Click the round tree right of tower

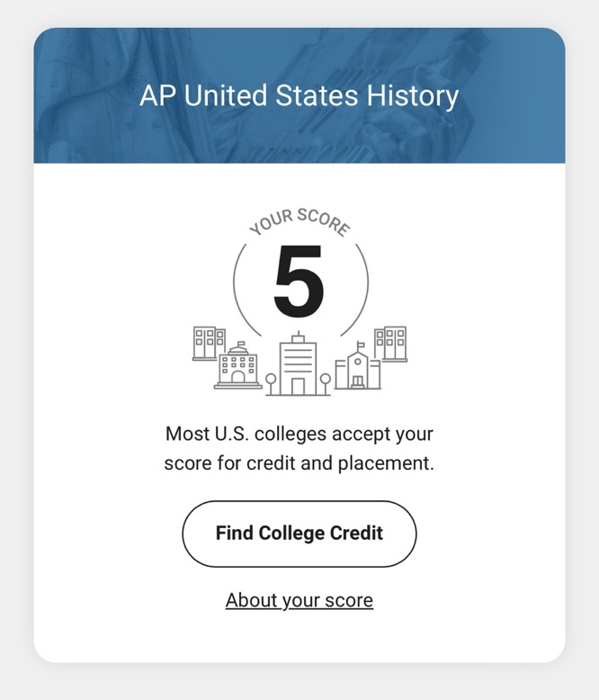coord(326,384)
